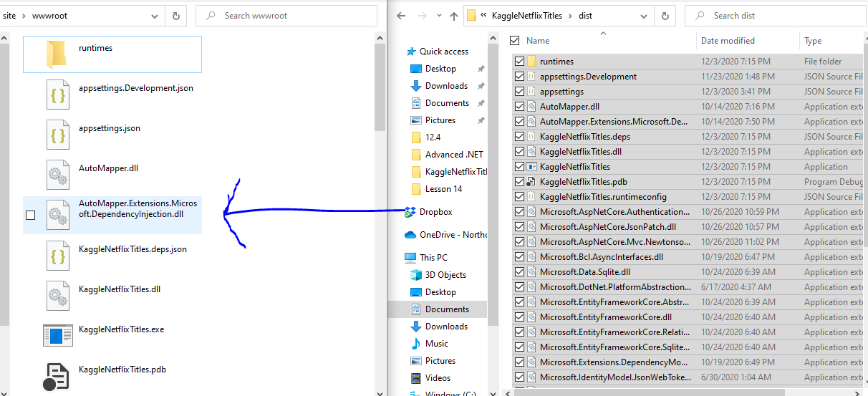Select KaggleNetflixTitles.dll icon in wwwroot window
This screenshot has height=396, width=868.
(58, 296)
